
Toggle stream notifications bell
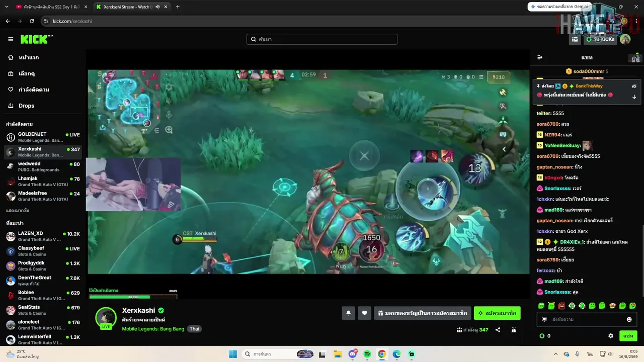(348, 313)
